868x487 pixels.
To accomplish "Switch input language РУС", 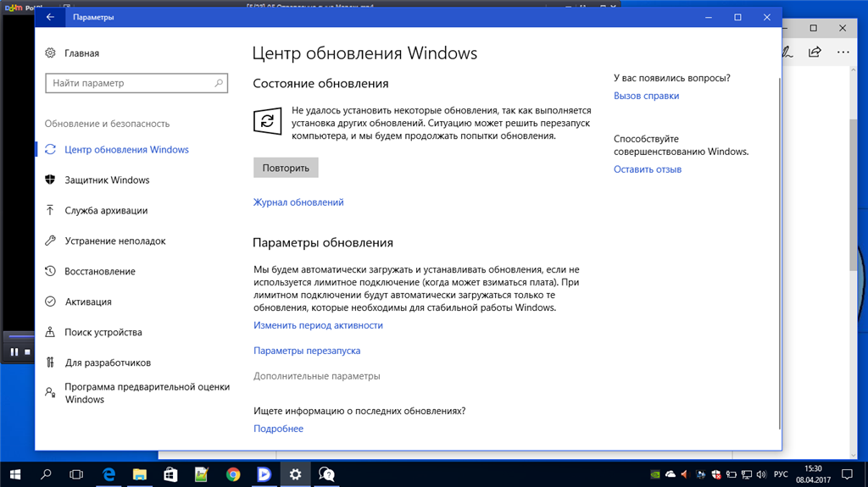I will coord(781,474).
